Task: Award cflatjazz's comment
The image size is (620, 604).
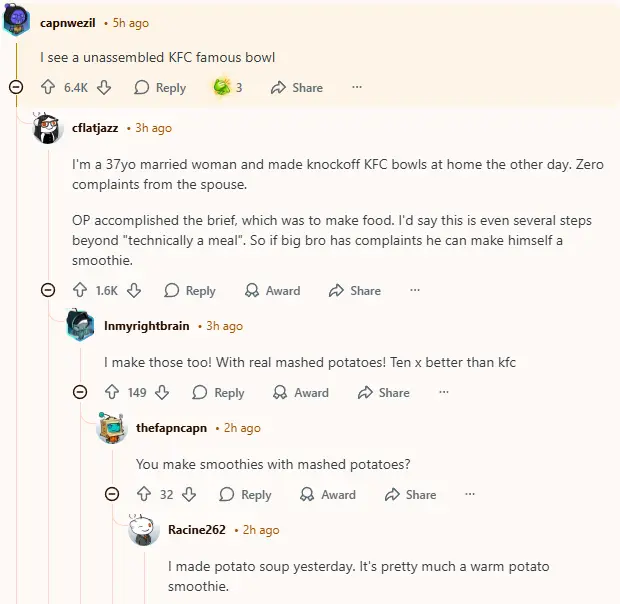Action: click(273, 291)
